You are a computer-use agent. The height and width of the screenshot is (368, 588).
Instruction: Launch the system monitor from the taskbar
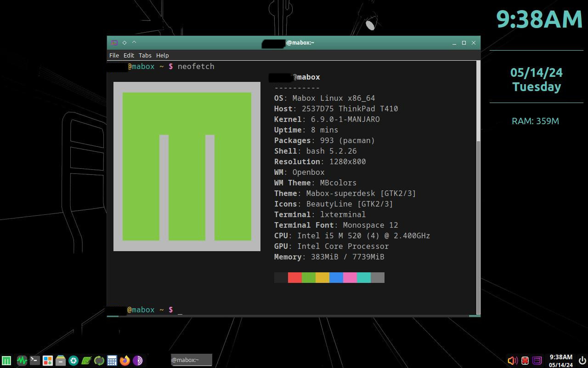point(22,360)
